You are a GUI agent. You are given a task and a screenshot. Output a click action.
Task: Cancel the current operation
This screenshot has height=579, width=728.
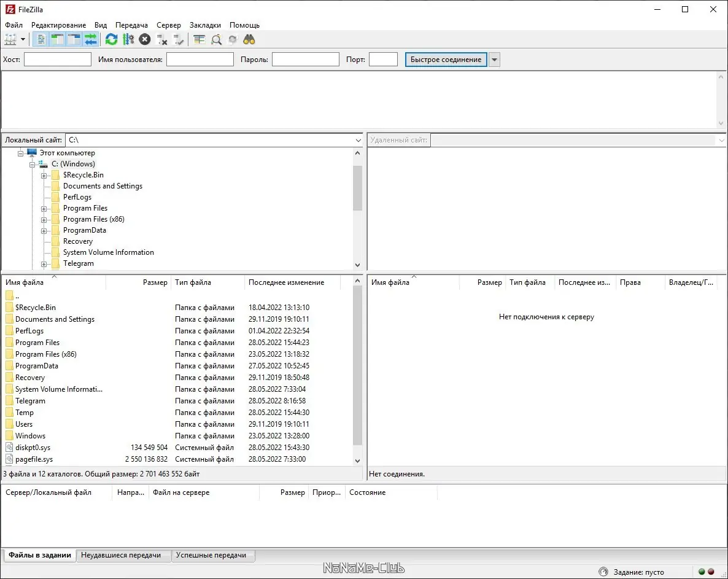(145, 39)
